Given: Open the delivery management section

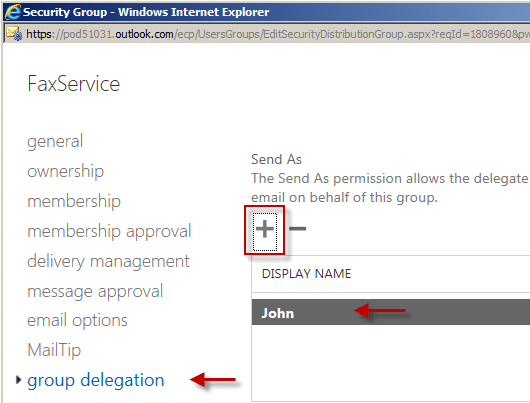Looking at the screenshot, I should click(108, 261).
